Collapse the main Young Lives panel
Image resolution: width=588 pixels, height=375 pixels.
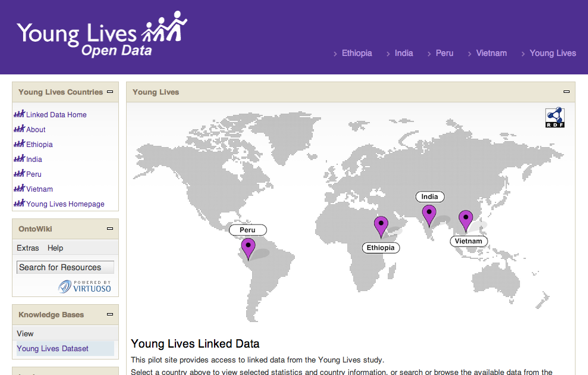tap(567, 92)
